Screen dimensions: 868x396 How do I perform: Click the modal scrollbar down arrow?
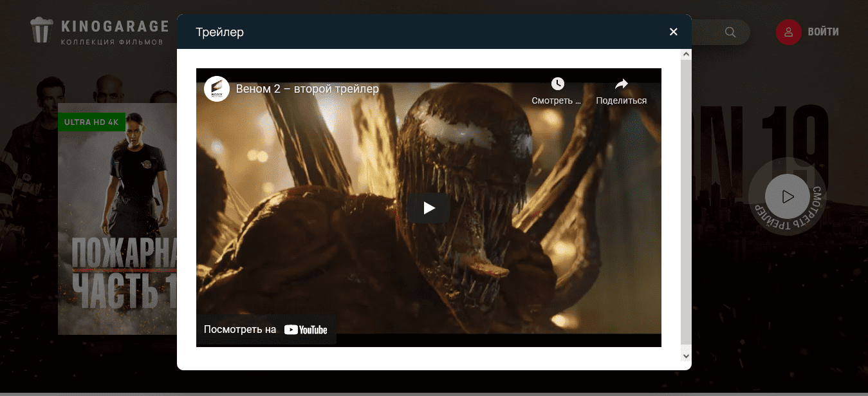(686, 355)
